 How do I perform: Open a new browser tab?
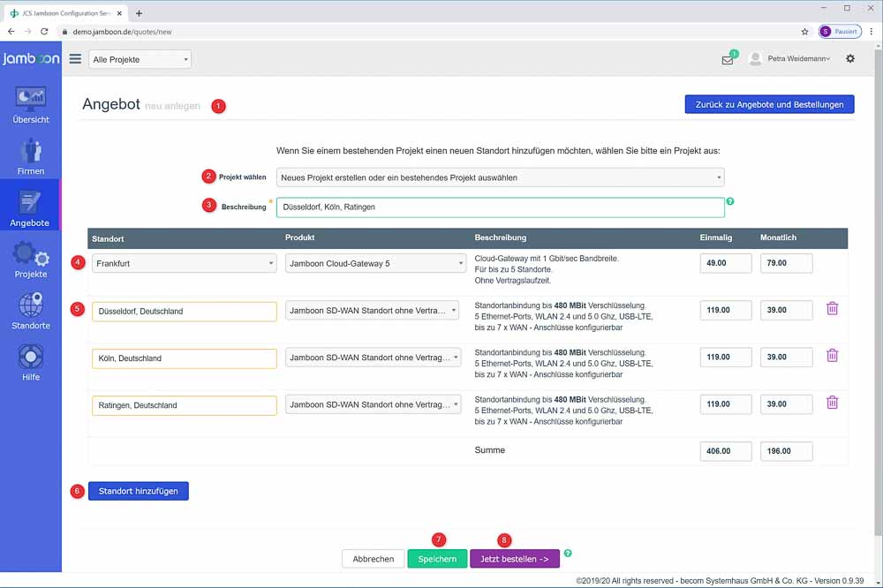point(140,13)
